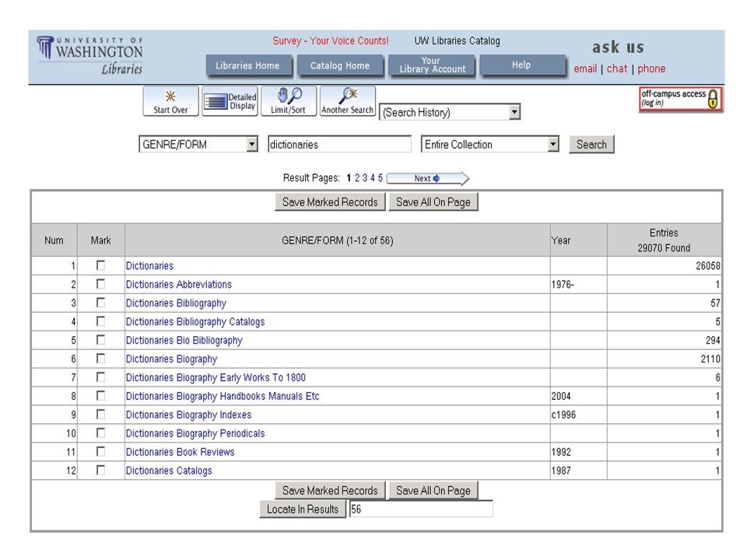
Task: Mark checkbox for Dictionaries Biography row 6
Action: [x=100, y=358]
